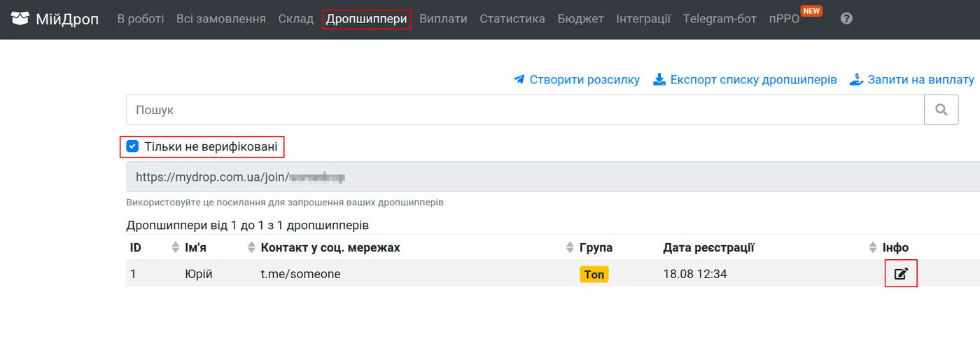
Task: Open the Статистика page
Action: click(512, 19)
